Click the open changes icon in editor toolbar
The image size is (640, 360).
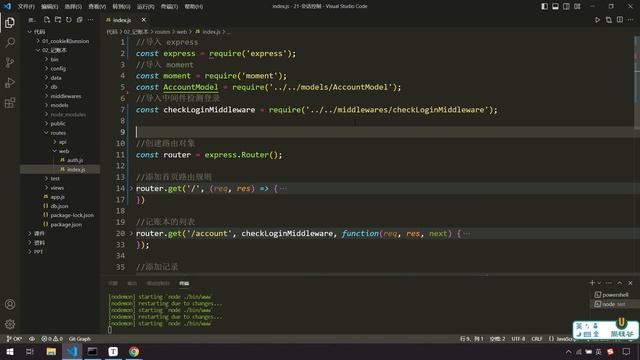(x=609, y=20)
